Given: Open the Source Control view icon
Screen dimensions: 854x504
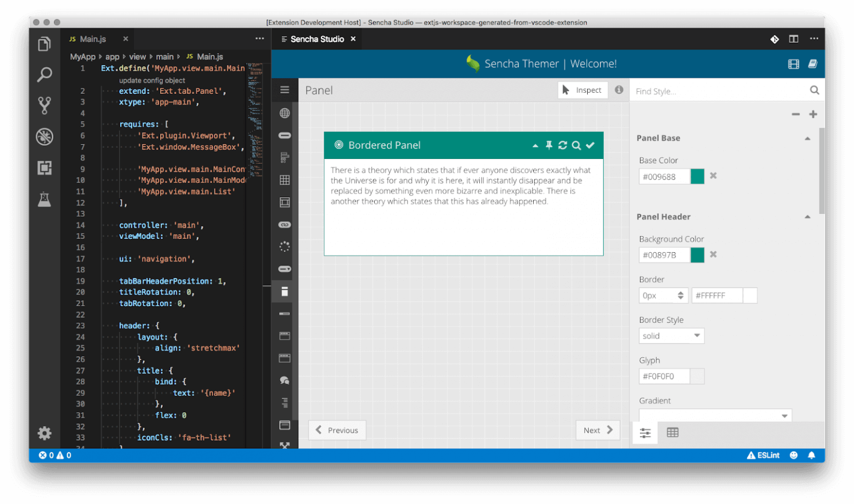Looking at the screenshot, I should (44, 105).
